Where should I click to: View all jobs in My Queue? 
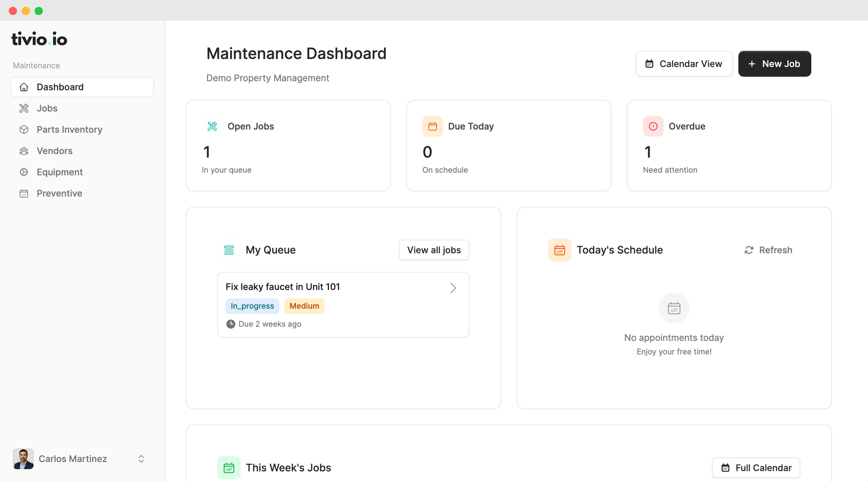click(x=434, y=250)
